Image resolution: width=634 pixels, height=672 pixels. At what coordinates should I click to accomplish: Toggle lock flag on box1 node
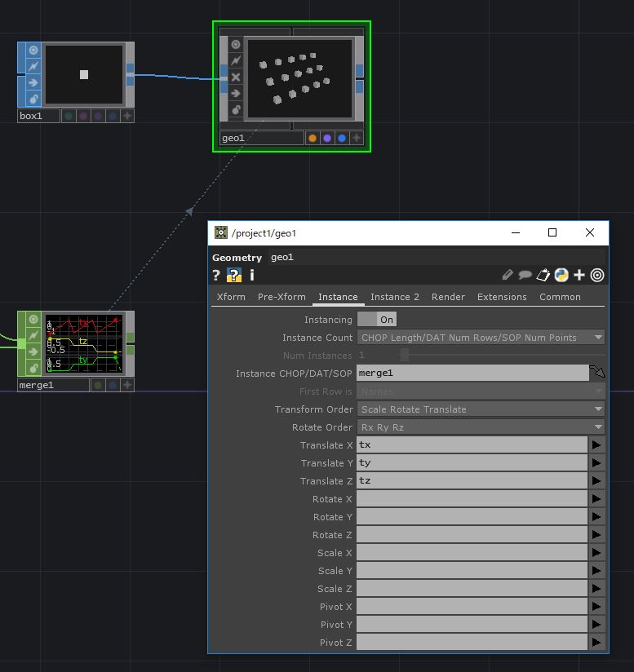point(33,99)
